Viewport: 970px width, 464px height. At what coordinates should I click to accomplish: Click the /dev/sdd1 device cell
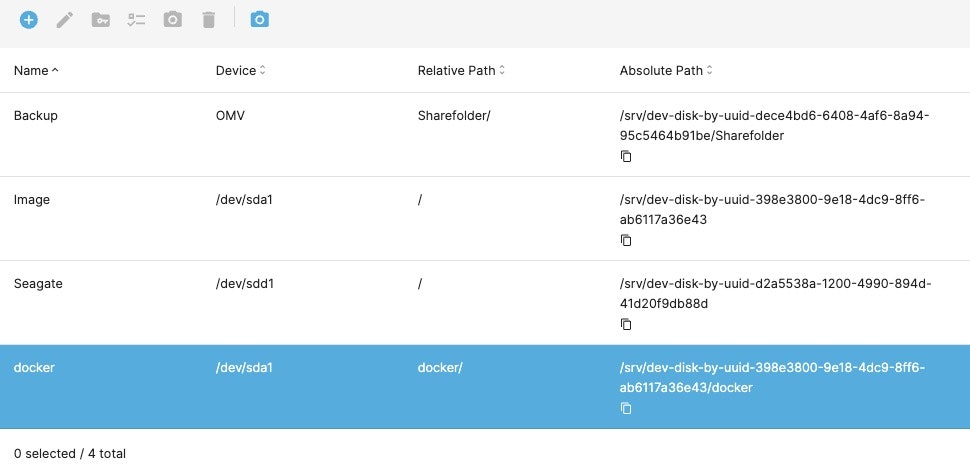245,284
